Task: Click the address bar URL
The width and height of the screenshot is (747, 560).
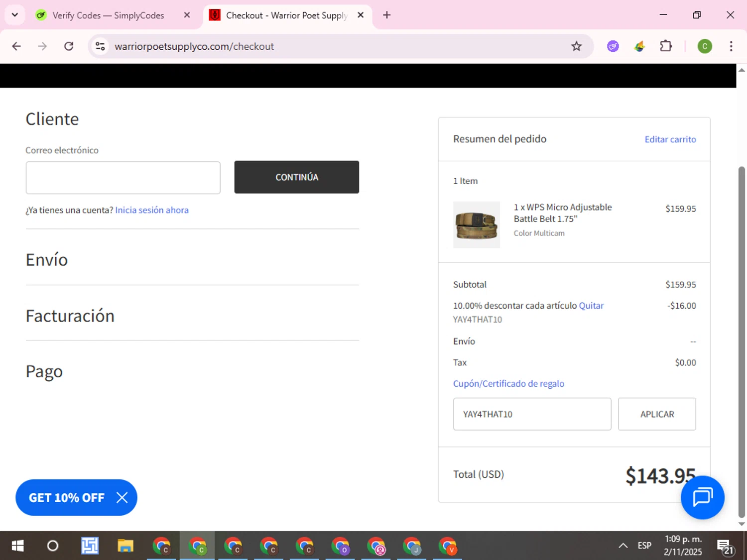Action: 194,46
